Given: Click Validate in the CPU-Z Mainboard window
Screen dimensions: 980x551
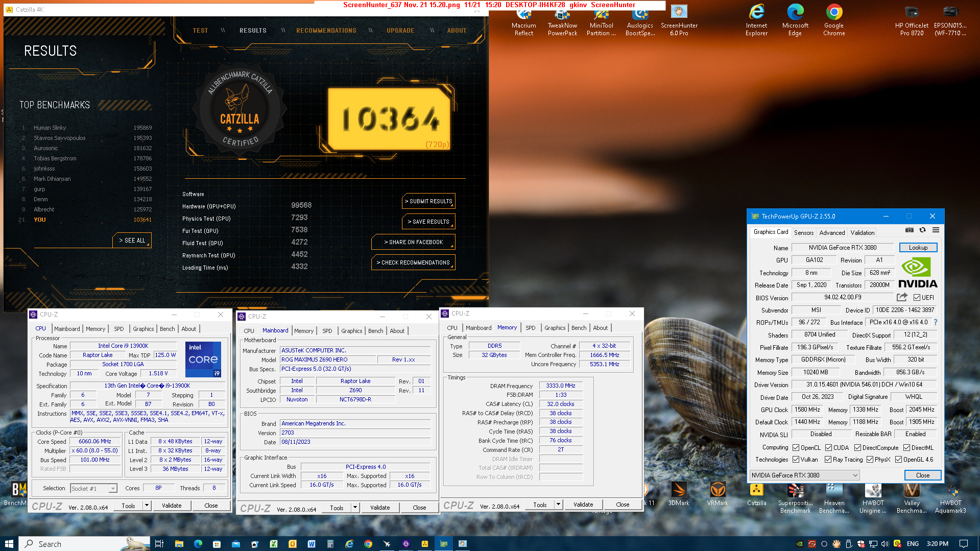Looking at the screenshot, I should click(380, 508).
